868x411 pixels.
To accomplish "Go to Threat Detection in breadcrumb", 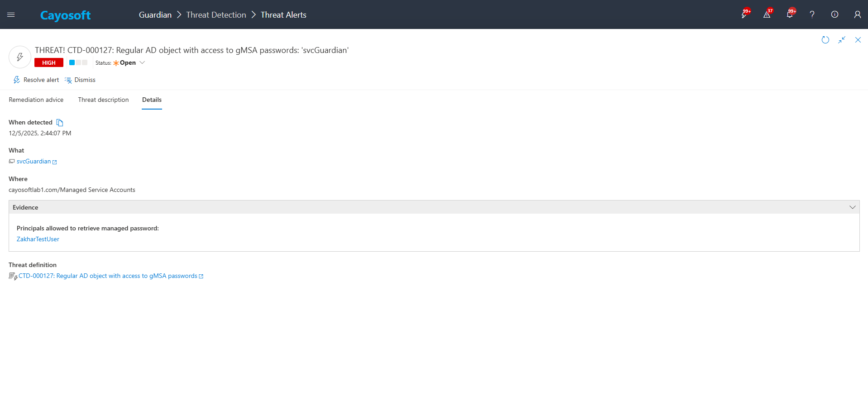I will (216, 15).
